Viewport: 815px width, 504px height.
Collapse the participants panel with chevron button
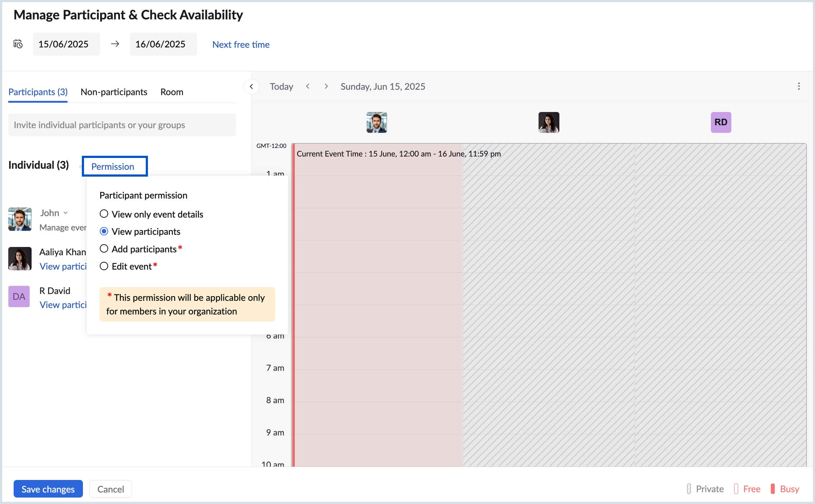(x=251, y=87)
